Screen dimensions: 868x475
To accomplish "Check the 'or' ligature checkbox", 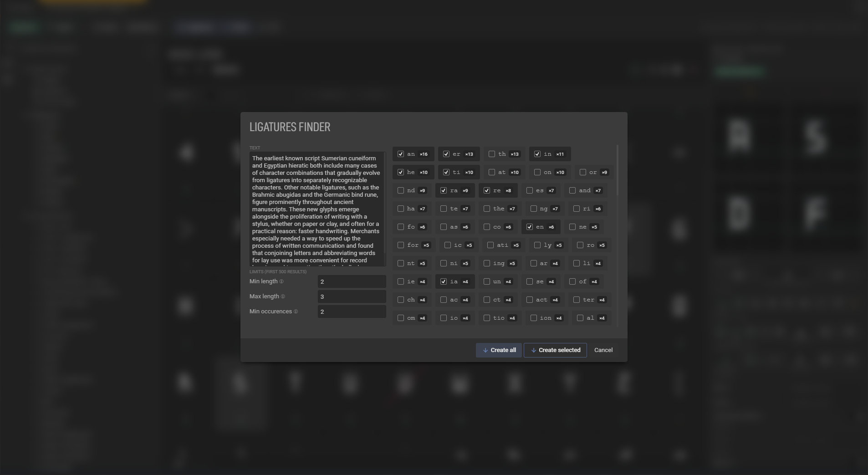I will point(583,172).
